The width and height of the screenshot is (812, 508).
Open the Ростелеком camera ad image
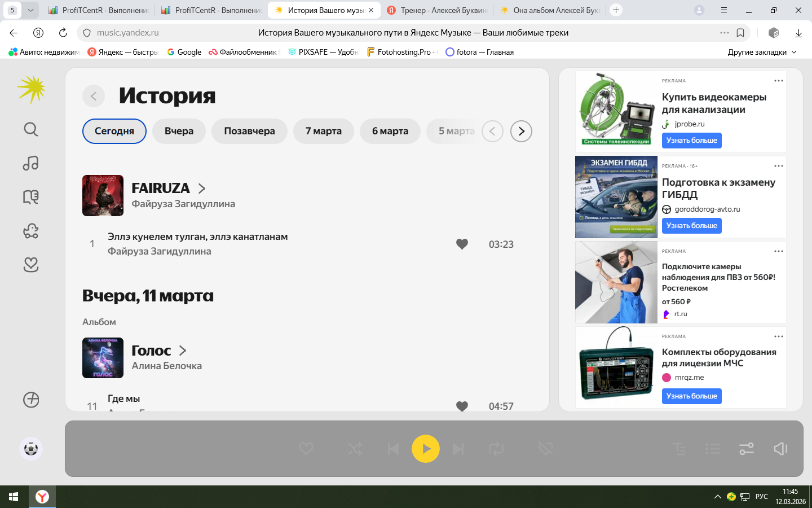(x=616, y=282)
